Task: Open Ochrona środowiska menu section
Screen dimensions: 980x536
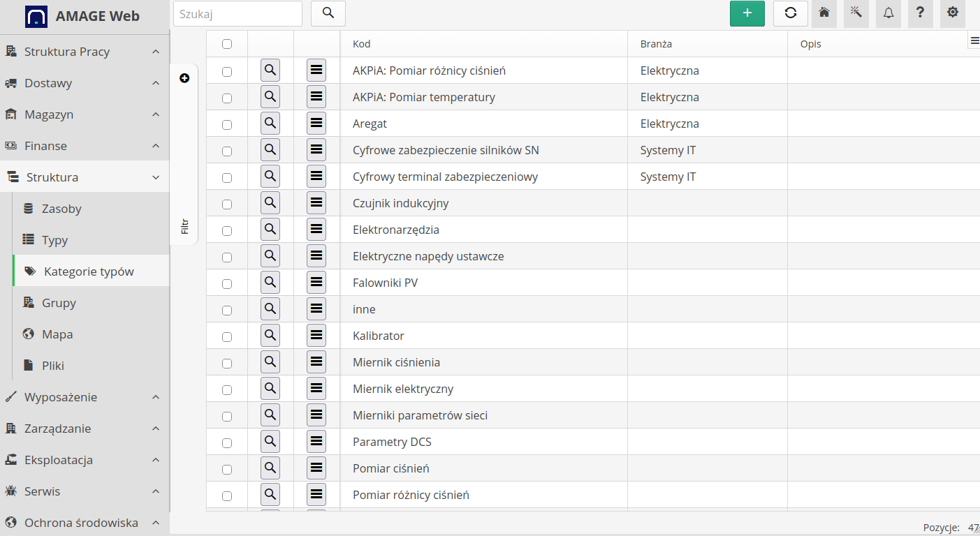Action: tap(85, 522)
